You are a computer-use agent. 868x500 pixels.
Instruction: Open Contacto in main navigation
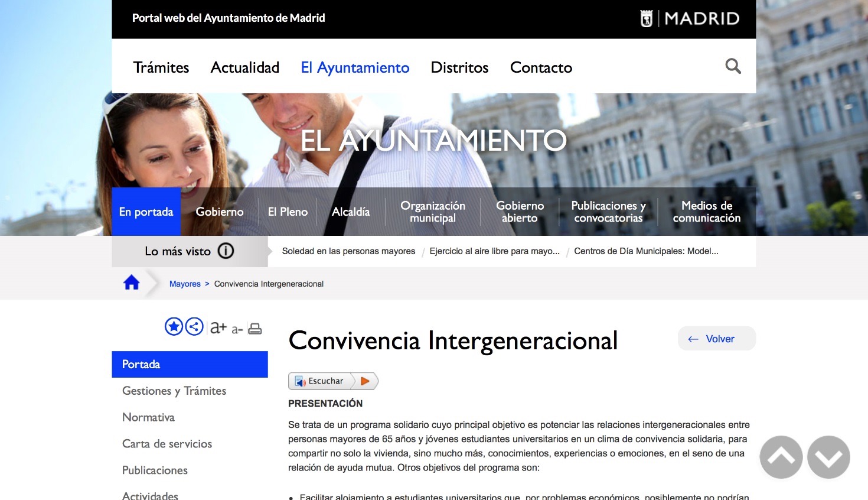[541, 67]
